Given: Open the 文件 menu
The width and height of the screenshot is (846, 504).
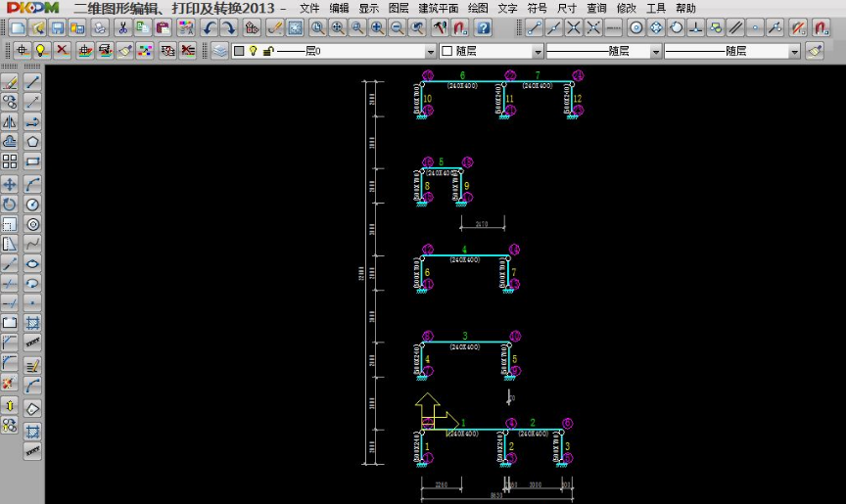Looking at the screenshot, I should [x=309, y=8].
